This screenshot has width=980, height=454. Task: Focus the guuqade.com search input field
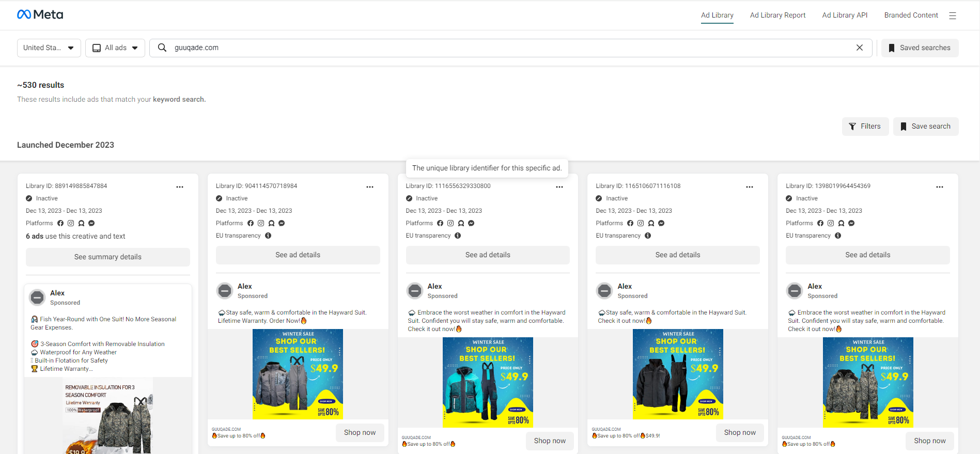coord(511,48)
